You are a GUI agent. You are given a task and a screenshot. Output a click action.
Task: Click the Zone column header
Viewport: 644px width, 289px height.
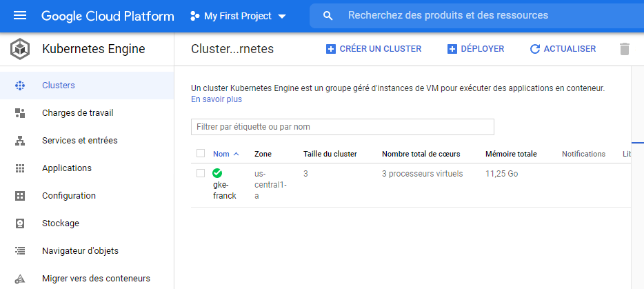coord(263,155)
